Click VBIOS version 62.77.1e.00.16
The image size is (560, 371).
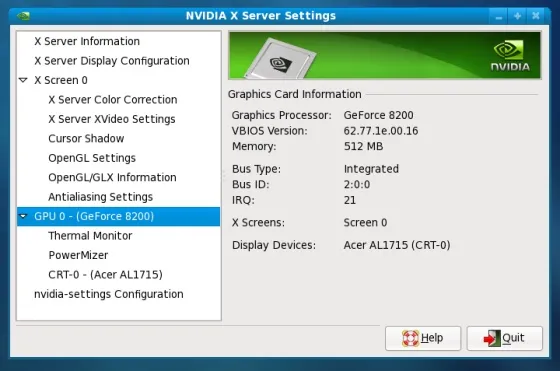[381, 131]
